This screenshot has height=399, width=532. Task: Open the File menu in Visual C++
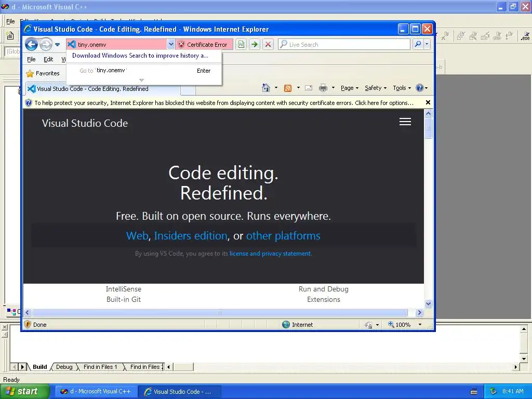tap(10, 21)
